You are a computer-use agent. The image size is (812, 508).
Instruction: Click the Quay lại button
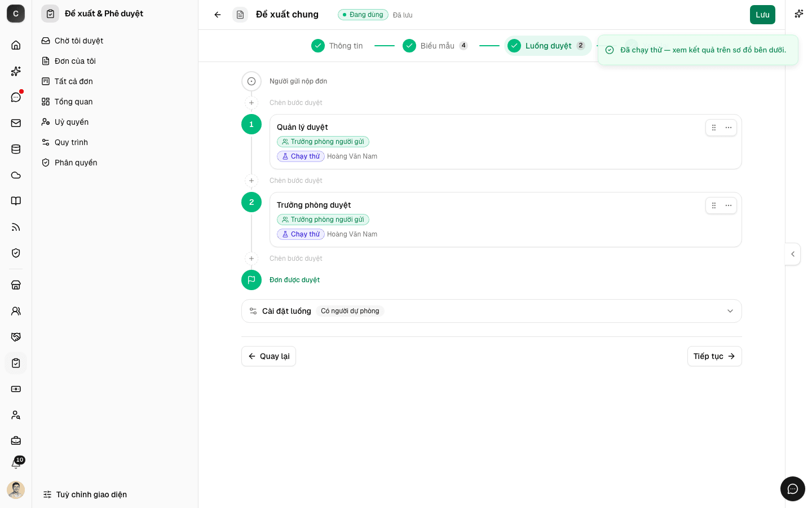pyautogui.click(x=268, y=356)
